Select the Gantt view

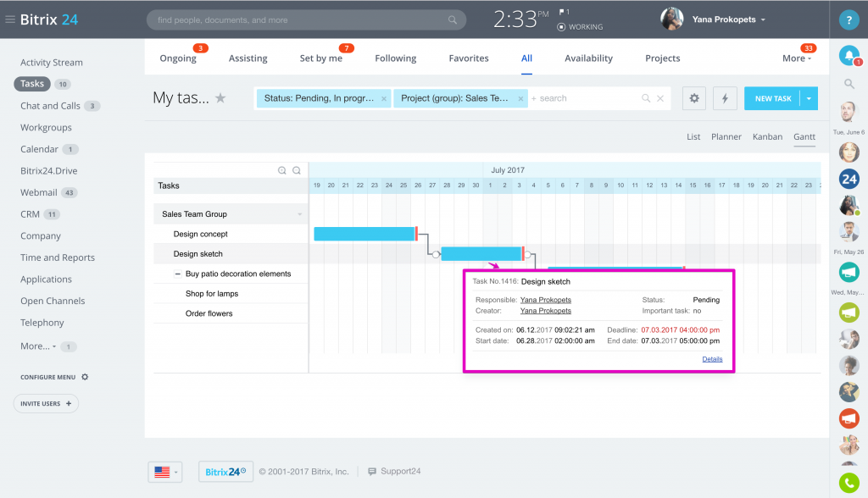[804, 136]
